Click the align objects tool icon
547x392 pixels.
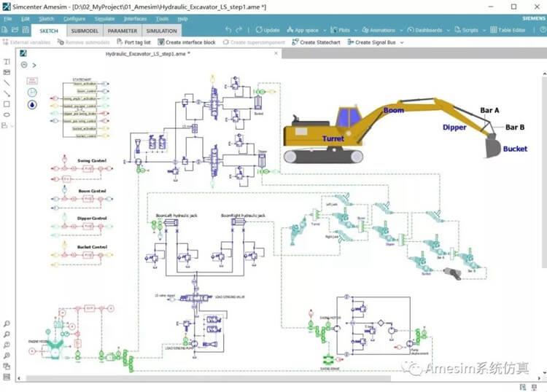[x=5, y=125]
